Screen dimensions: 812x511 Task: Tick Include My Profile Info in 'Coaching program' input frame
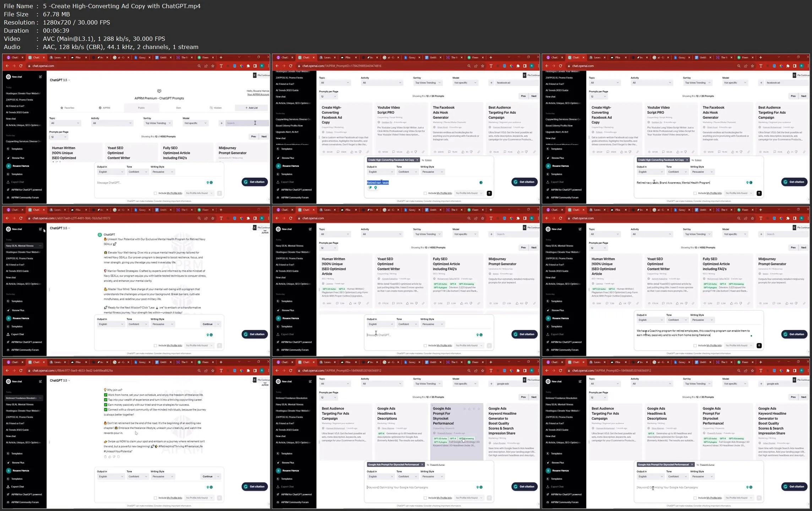coord(695,346)
